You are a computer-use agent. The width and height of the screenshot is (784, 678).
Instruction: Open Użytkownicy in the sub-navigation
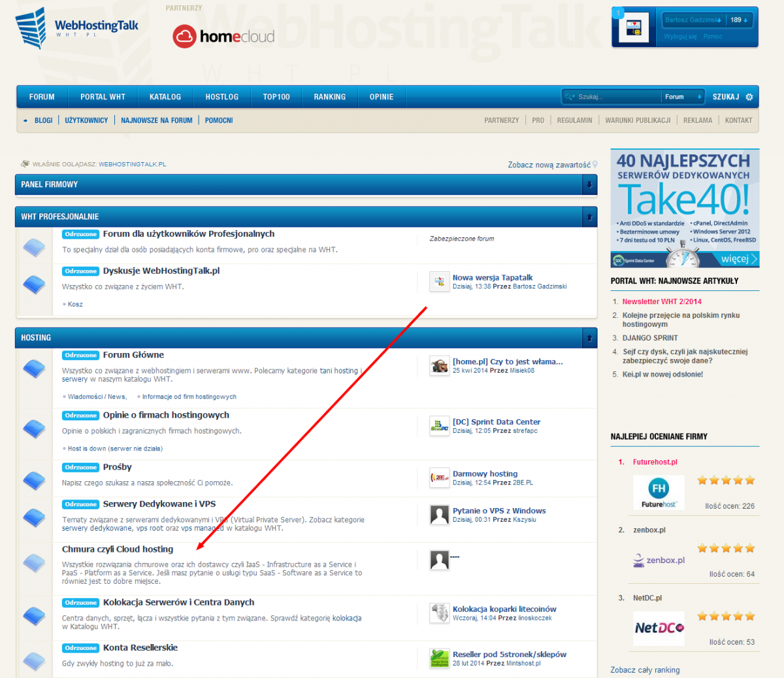pos(86,120)
